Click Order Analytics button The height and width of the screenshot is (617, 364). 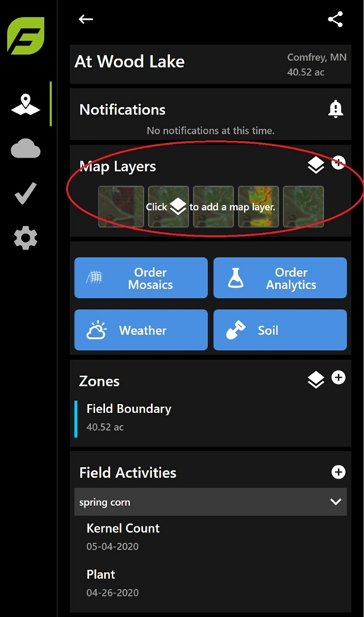pos(280,278)
